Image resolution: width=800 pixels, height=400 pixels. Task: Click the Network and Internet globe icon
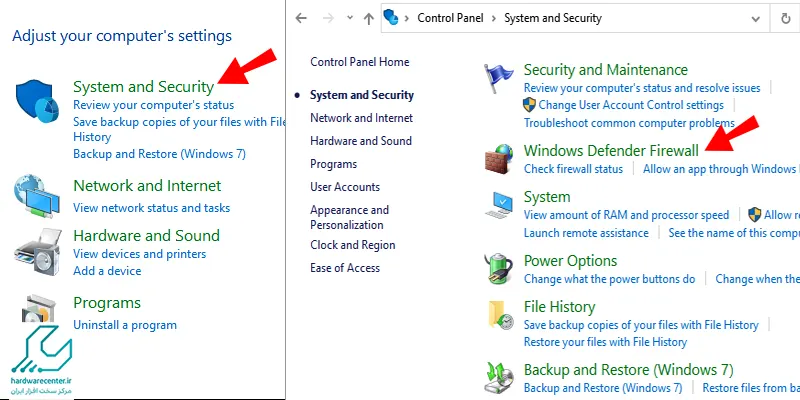click(37, 197)
